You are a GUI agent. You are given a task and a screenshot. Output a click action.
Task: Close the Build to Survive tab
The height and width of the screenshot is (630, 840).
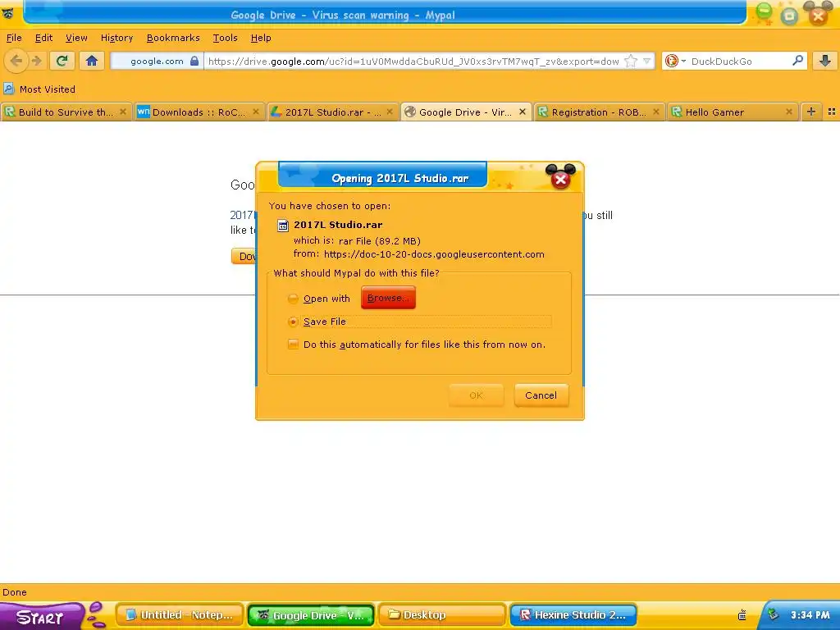[123, 112]
